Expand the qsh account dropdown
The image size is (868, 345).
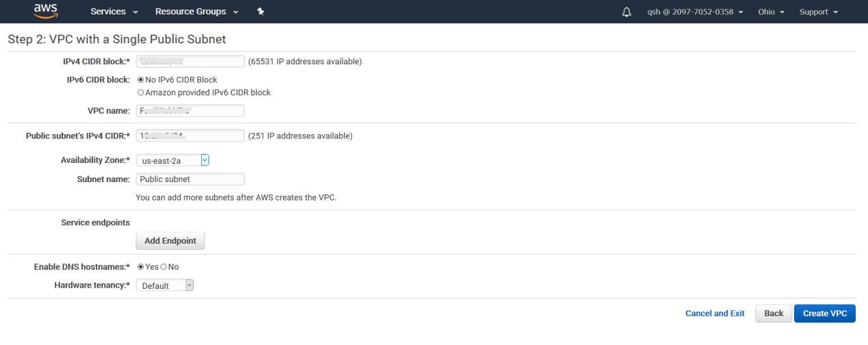click(695, 12)
